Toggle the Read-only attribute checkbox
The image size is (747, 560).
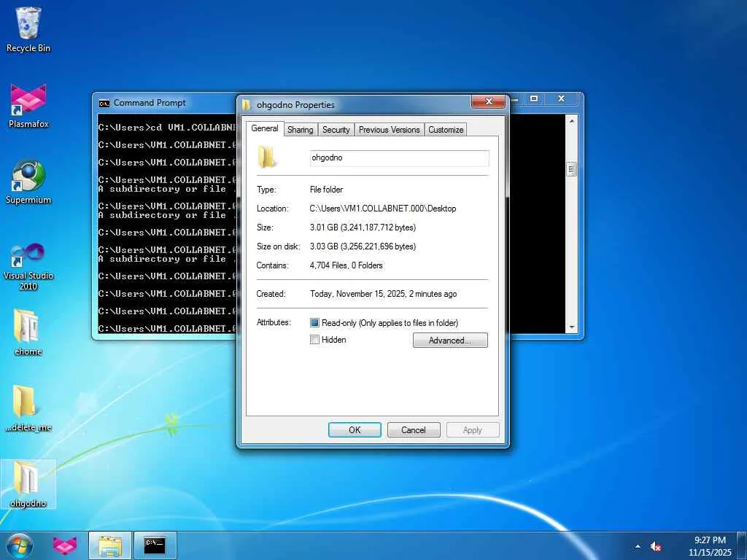point(314,323)
